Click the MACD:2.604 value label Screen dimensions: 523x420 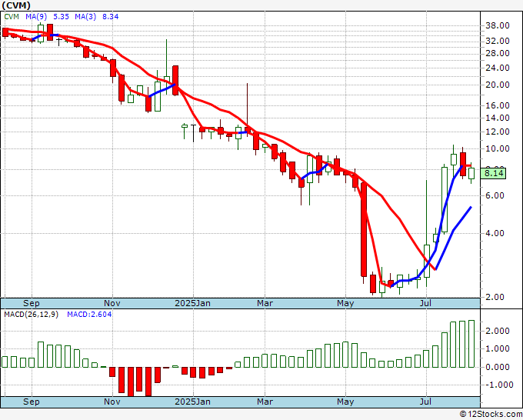tap(89, 315)
